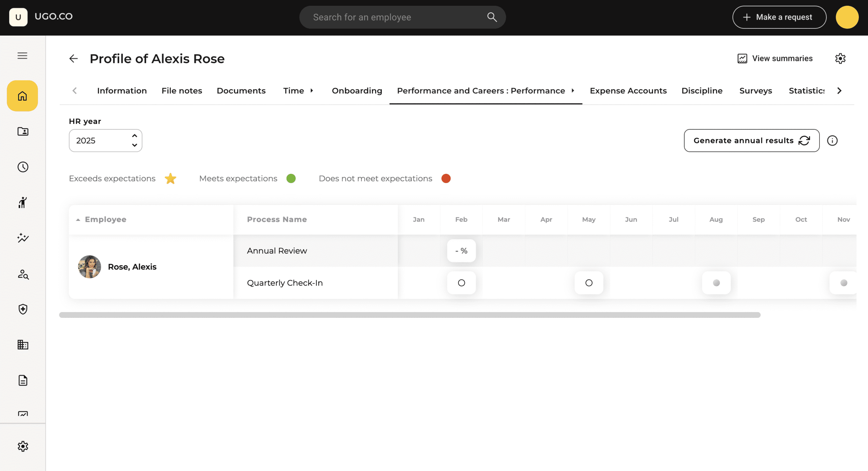Click the info icon next to Generate annual results
This screenshot has width=868, height=471.
[832, 141]
